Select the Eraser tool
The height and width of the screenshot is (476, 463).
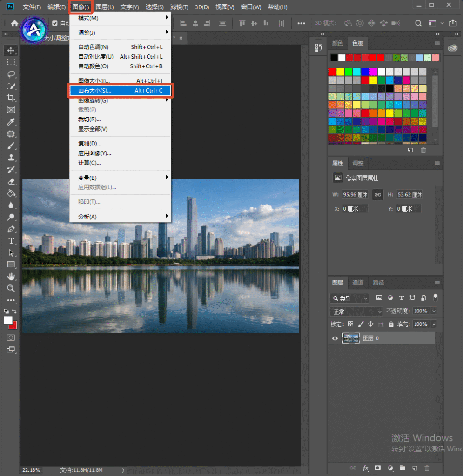(x=11, y=182)
